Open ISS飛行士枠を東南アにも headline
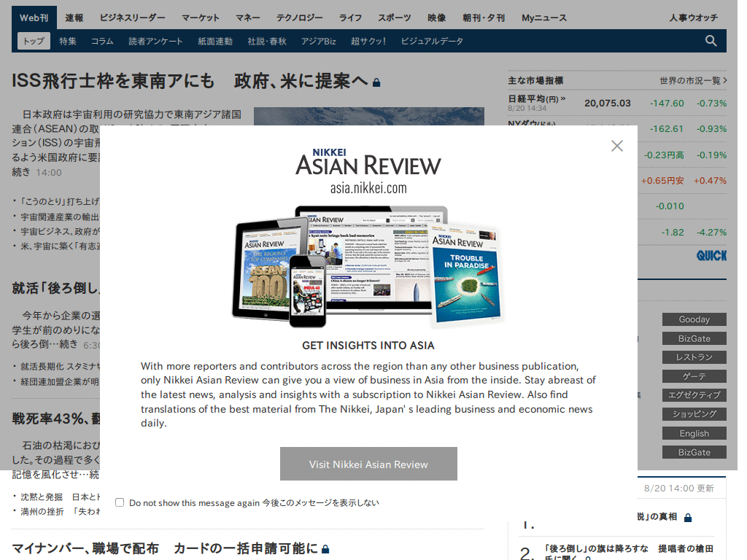The image size is (747, 560). (190, 81)
